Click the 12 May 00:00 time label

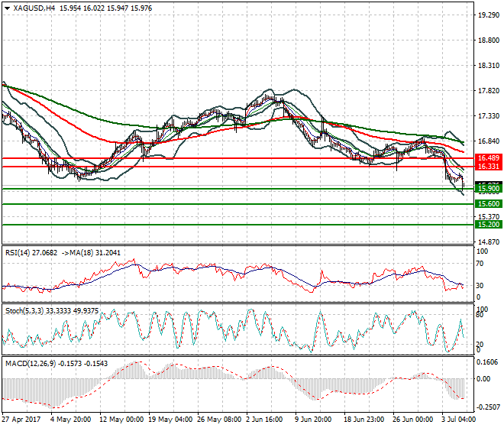click(x=121, y=420)
